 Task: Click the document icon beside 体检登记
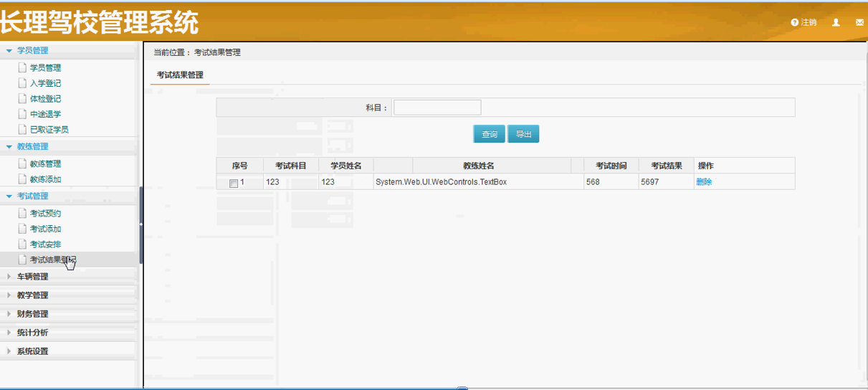[x=22, y=99]
